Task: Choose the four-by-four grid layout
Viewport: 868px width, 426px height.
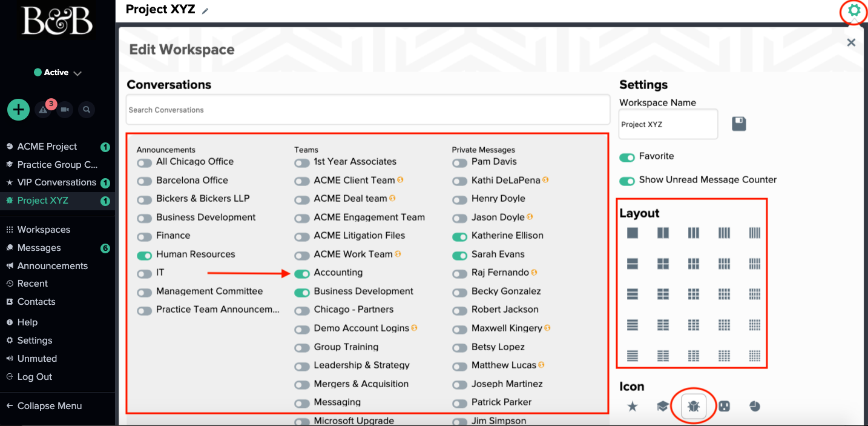Action: coord(725,325)
